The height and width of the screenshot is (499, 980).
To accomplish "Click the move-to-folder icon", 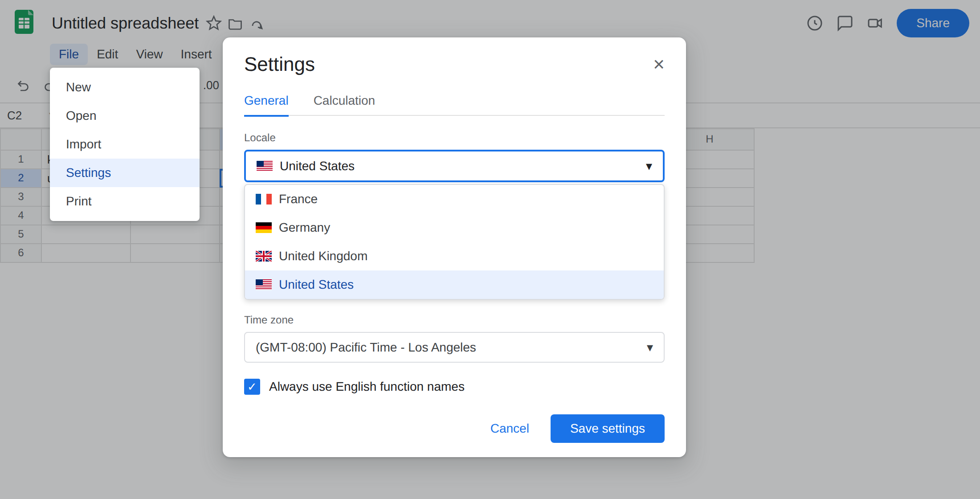I will (235, 24).
